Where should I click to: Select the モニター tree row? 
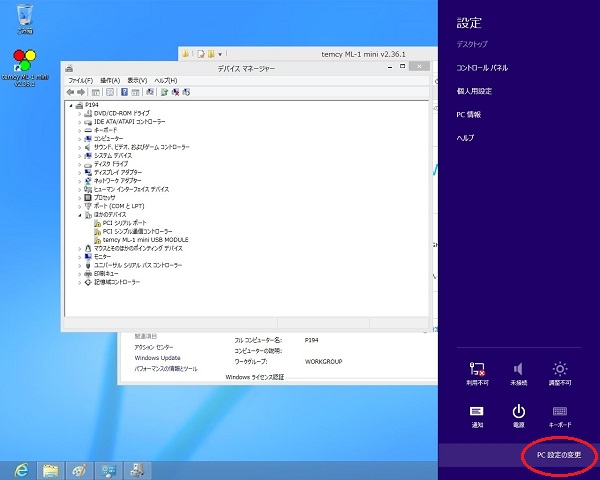pos(98,257)
